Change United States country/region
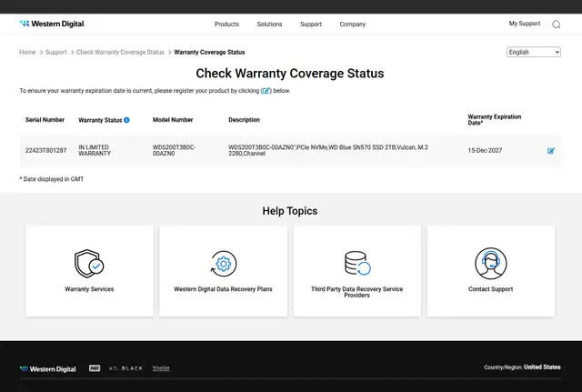The image size is (582, 392). [x=542, y=367]
